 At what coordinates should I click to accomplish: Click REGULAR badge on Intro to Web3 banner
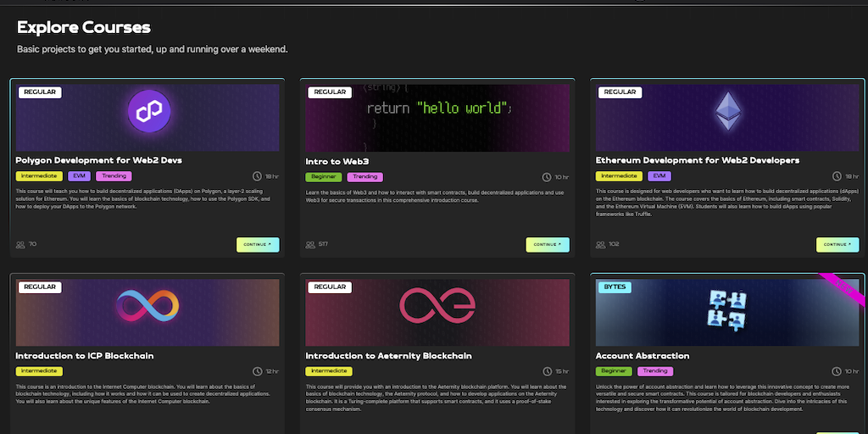pos(330,92)
